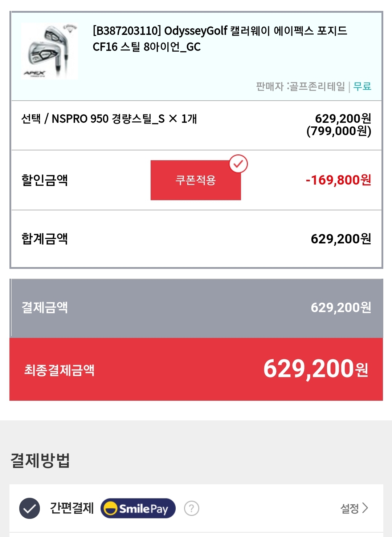The image size is (392, 537).
Task: Click the -169,800원 discount amount
Action: [338, 180]
